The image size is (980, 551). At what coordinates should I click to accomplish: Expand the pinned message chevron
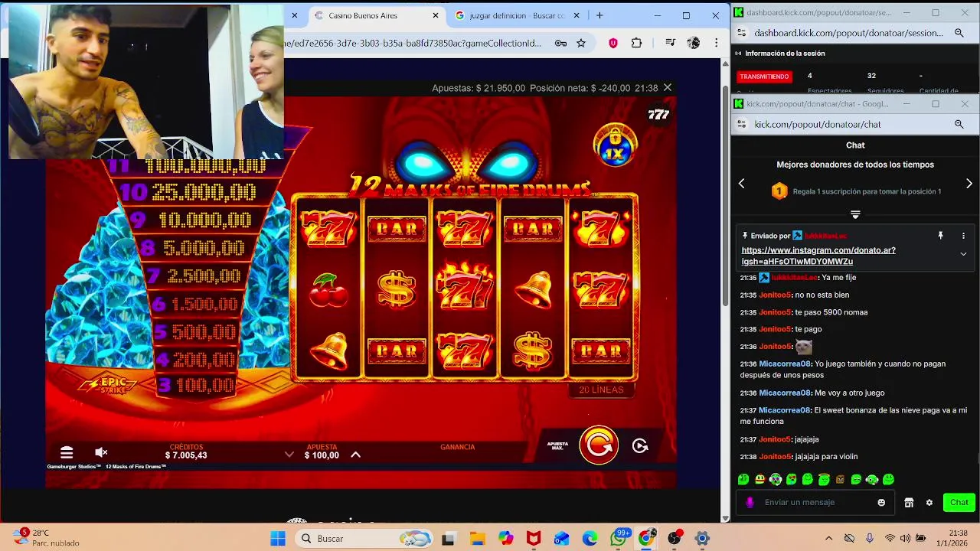coord(963,254)
